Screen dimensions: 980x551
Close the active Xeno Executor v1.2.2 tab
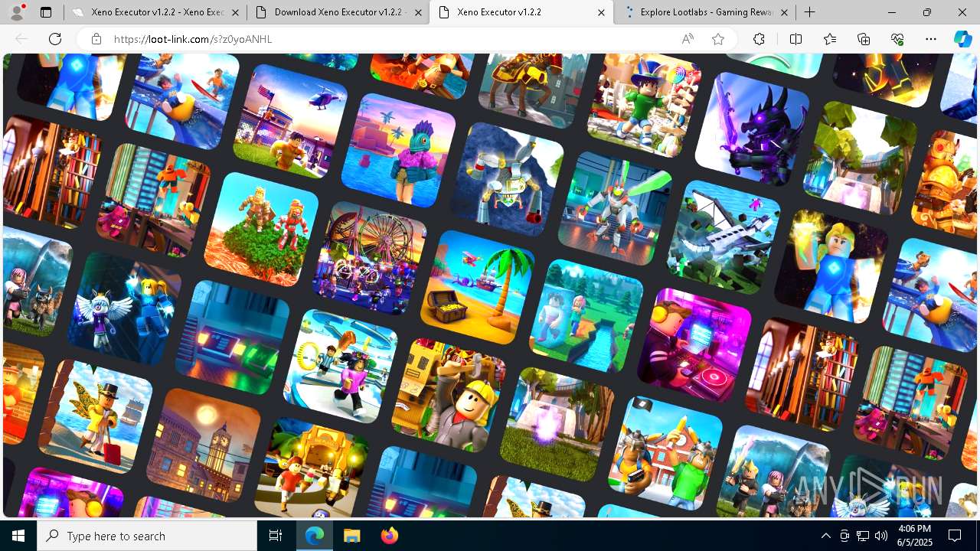point(601,12)
